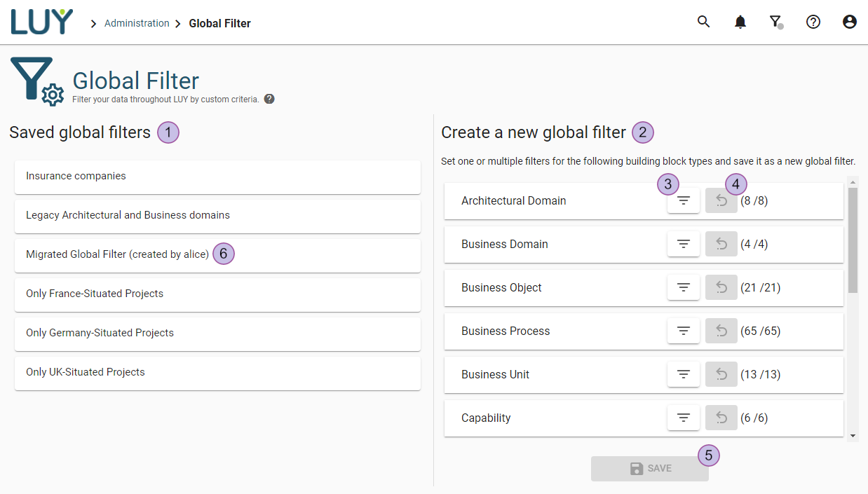Open user account menu icon
This screenshot has width=868, height=494.
(849, 22)
